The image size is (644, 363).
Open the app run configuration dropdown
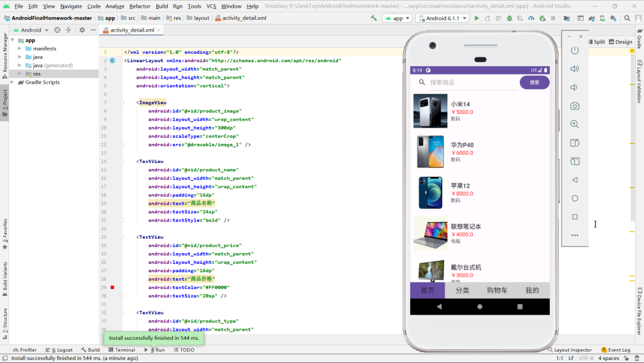(398, 18)
